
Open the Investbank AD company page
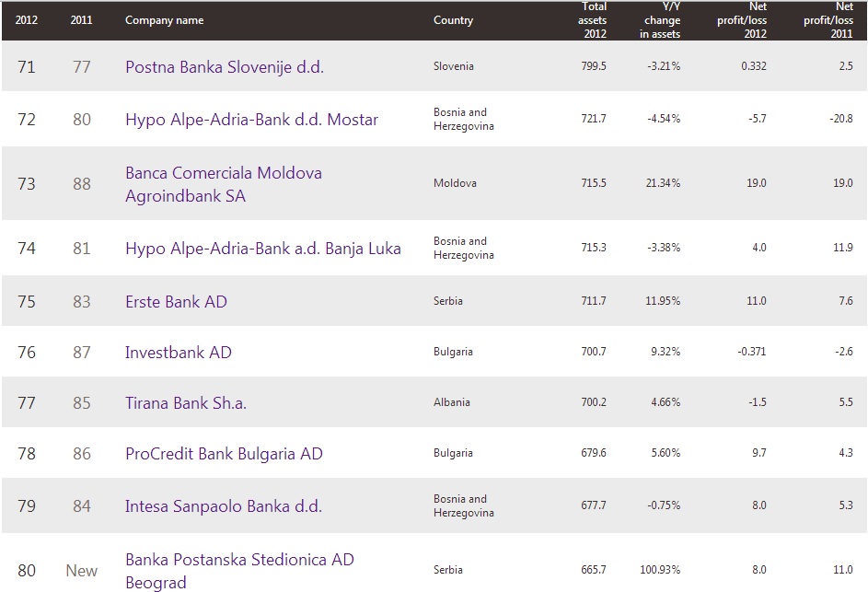(179, 353)
